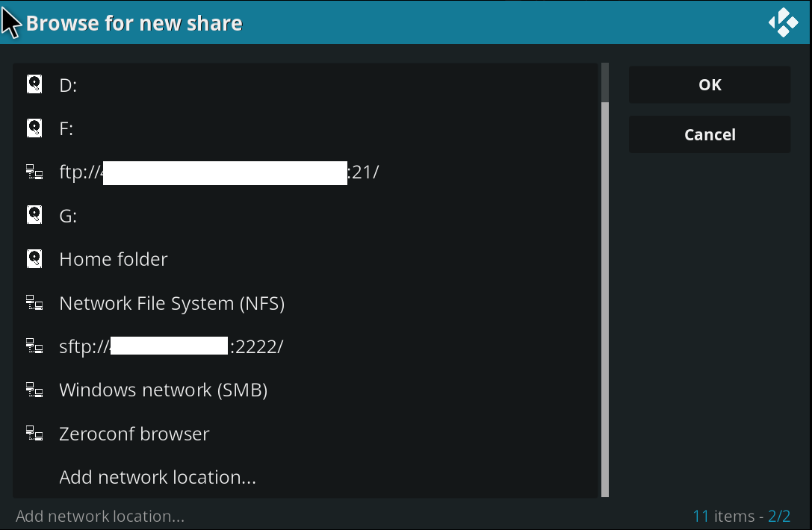Click the network icon beside Zeroconf browser
Image resolution: width=812 pixels, height=530 pixels.
[x=34, y=433]
